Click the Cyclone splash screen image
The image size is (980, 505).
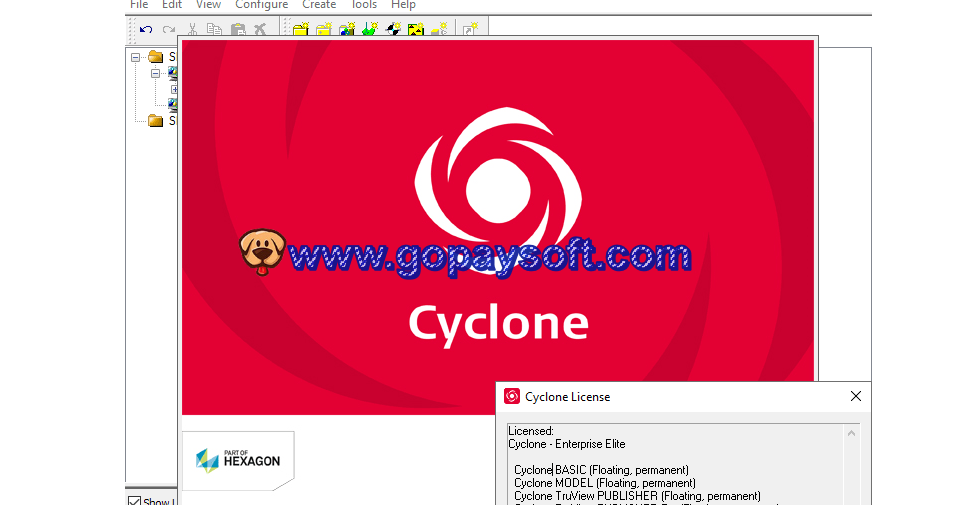point(498,226)
